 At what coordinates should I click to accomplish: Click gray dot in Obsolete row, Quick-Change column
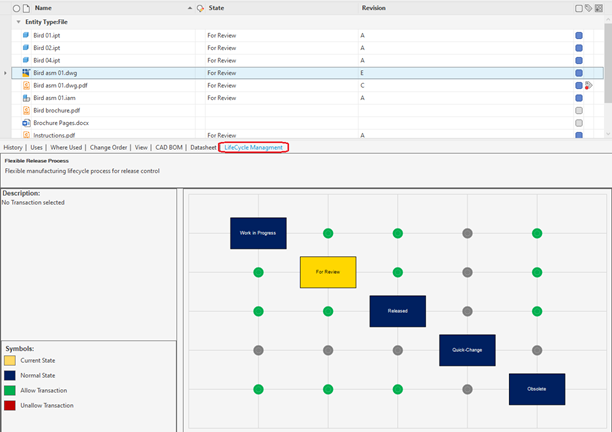point(467,389)
